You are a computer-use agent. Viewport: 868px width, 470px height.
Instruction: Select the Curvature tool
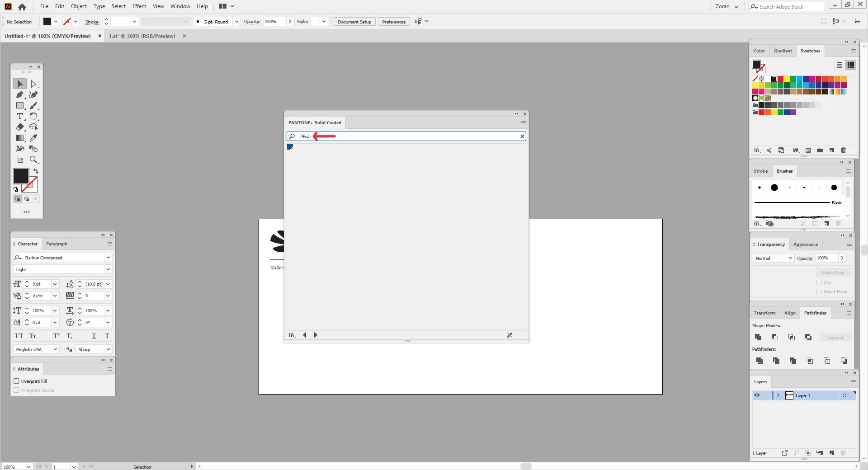tap(33, 94)
